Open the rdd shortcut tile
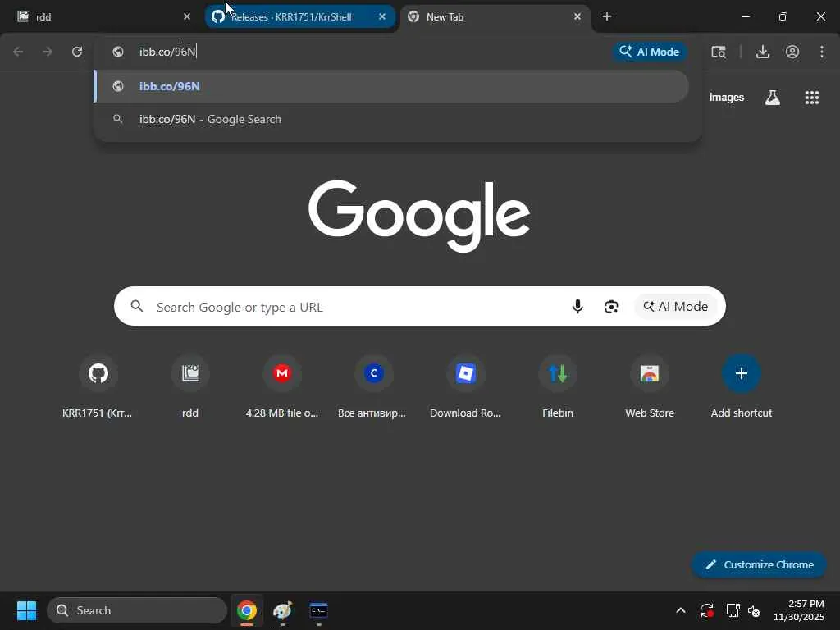Viewport: 840px width, 630px height. point(190,387)
